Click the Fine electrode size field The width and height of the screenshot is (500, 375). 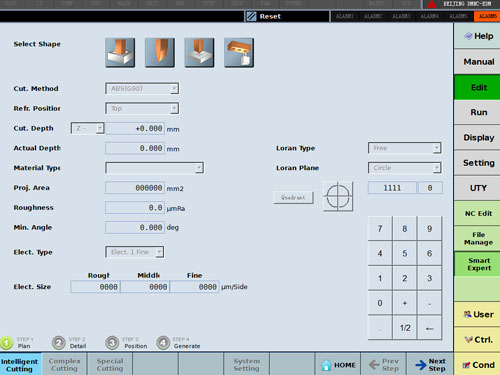click(195, 287)
